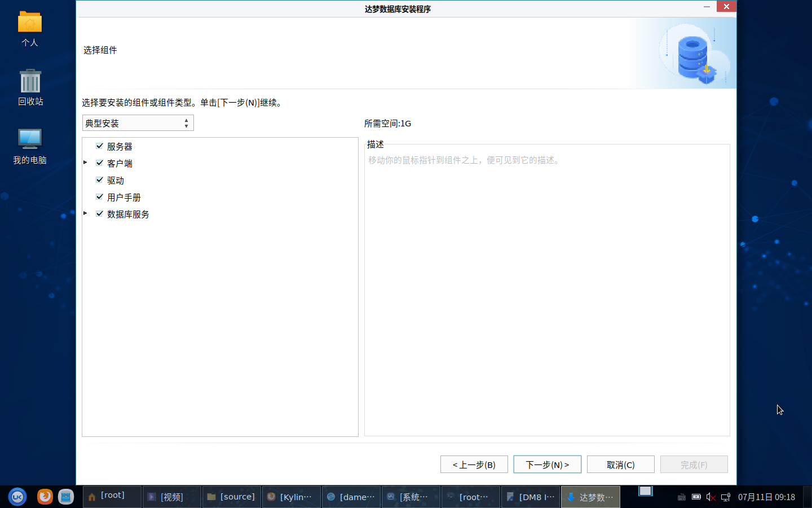Viewport: 812px width, 508px height.
Task: Switch to the [source] taskbar window
Action: 231,497
